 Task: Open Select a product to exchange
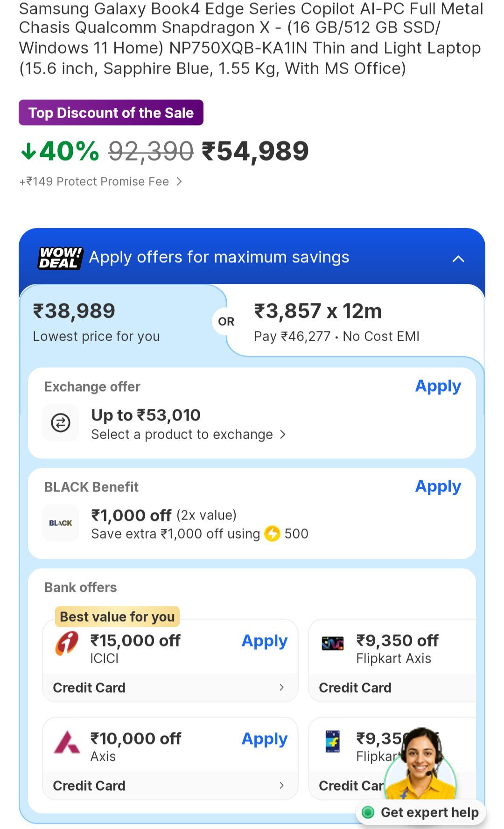[x=188, y=435]
